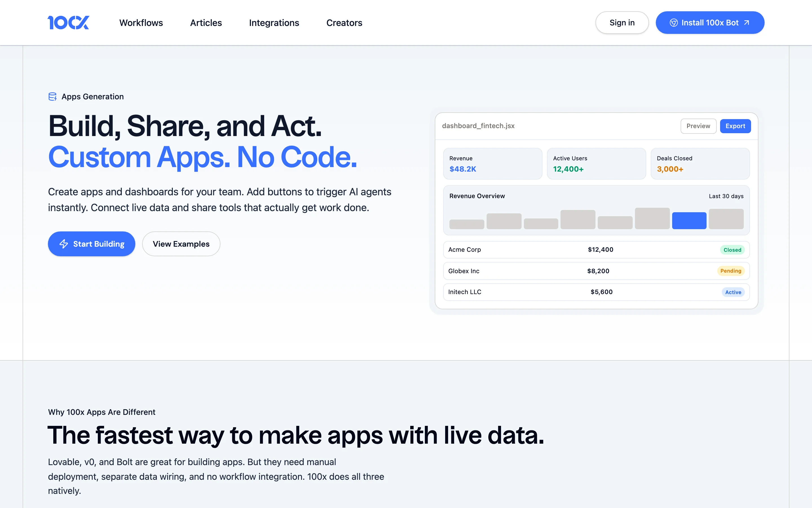Click the Acme Corp row name
Image resolution: width=812 pixels, height=508 pixels.
pyautogui.click(x=464, y=250)
